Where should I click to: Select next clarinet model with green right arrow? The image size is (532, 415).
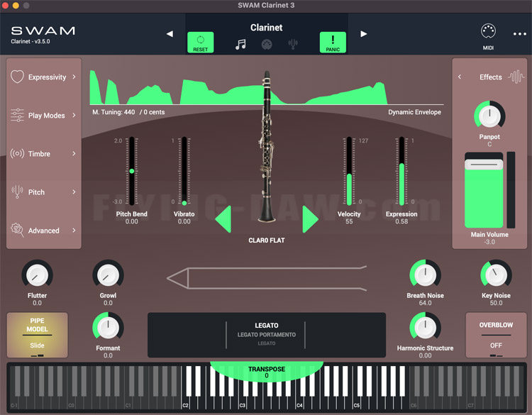tap(310, 219)
